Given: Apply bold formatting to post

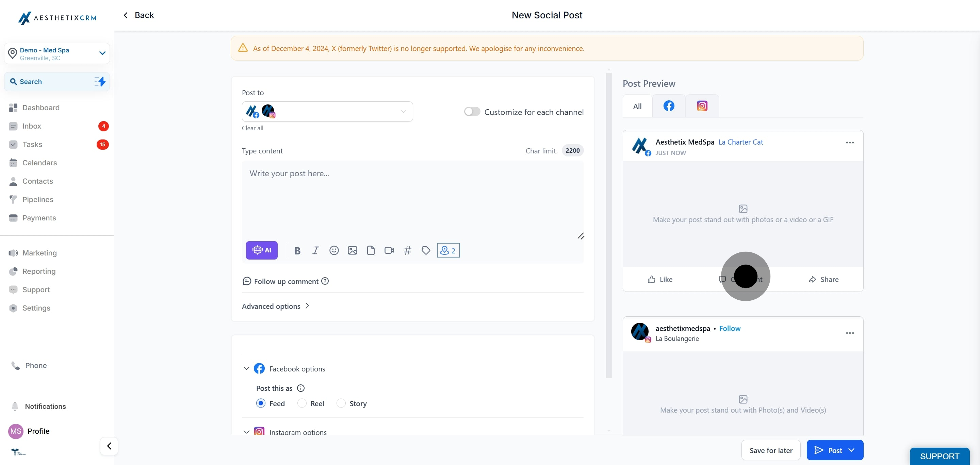Looking at the screenshot, I should click(x=297, y=251).
